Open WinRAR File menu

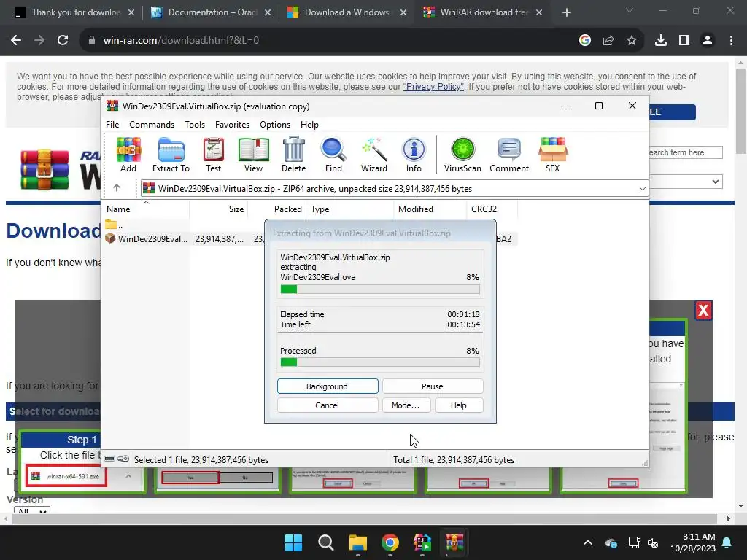click(x=112, y=124)
